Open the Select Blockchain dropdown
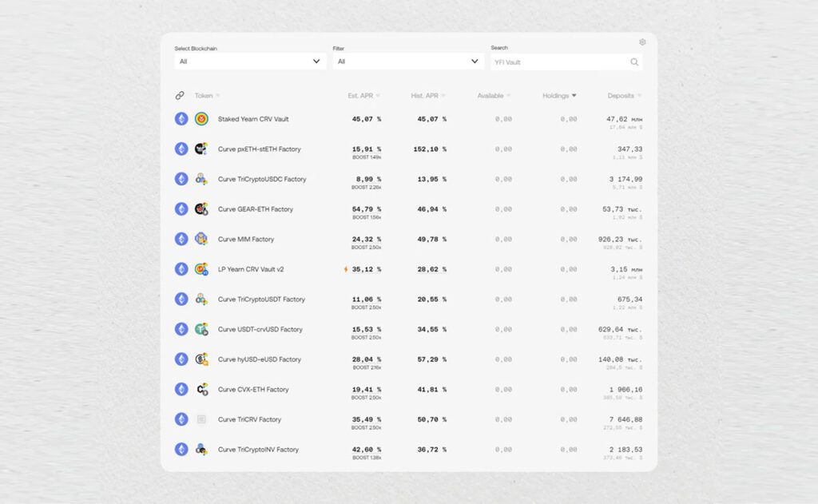Image resolution: width=818 pixels, height=504 pixels. click(x=250, y=62)
